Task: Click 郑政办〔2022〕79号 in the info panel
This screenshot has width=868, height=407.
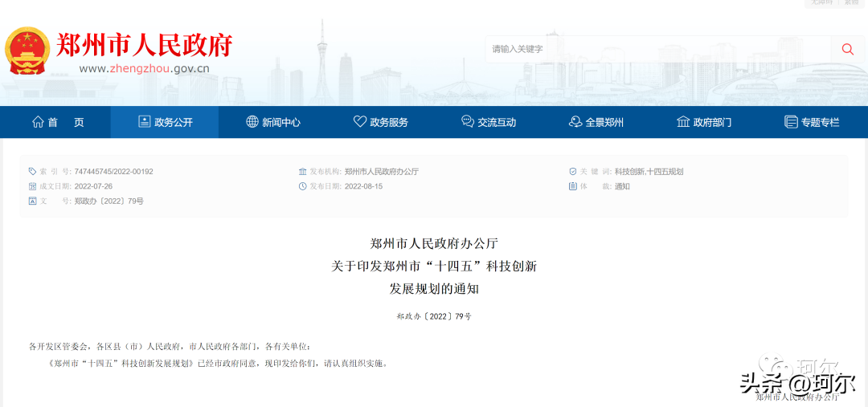Action: [x=108, y=201]
